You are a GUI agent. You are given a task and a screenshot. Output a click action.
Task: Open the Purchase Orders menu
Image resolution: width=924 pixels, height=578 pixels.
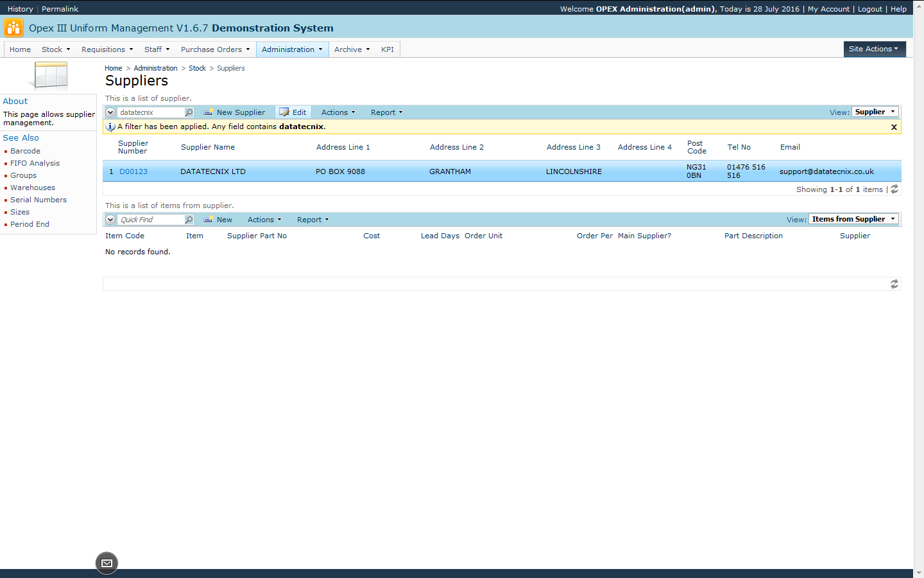click(215, 49)
